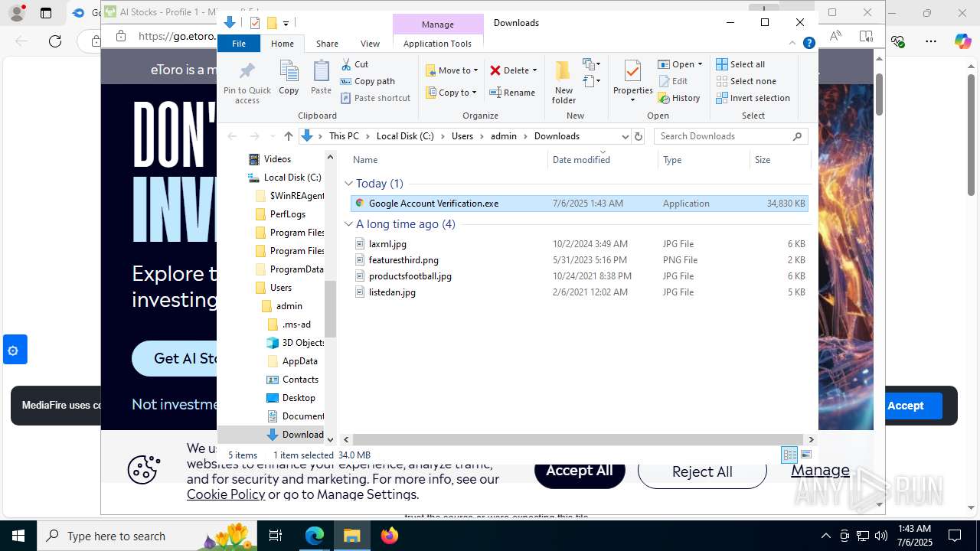Open Program Data folder in the tree
This screenshot has width=980, height=551.
296,269
